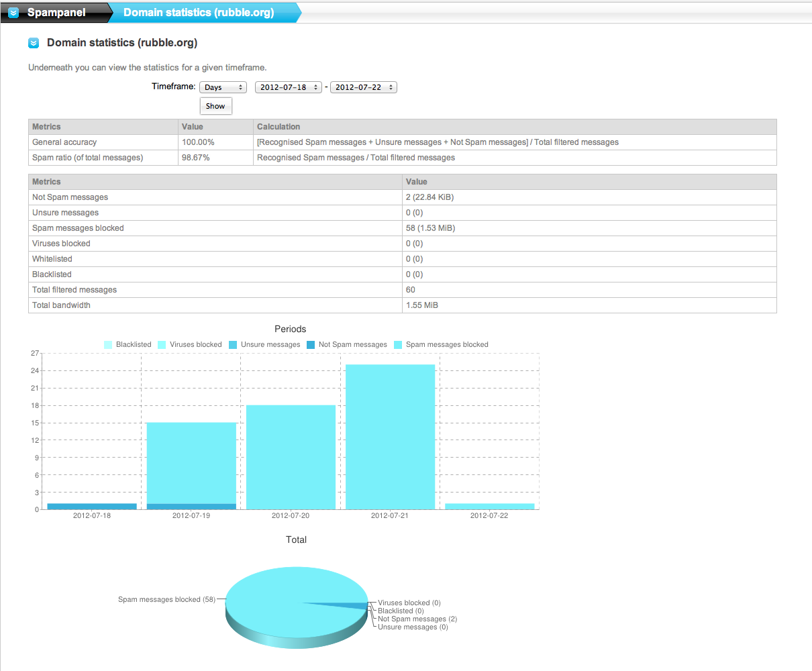This screenshot has height=671, width=812.
Task: Click the 'Total' pie chart title
Action: [296, 539]
